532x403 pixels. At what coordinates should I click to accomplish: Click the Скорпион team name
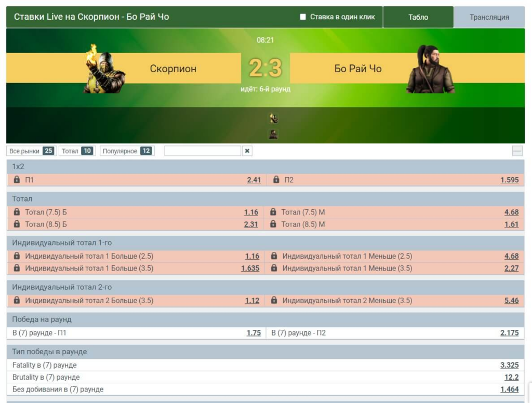[x=173, y=69]
